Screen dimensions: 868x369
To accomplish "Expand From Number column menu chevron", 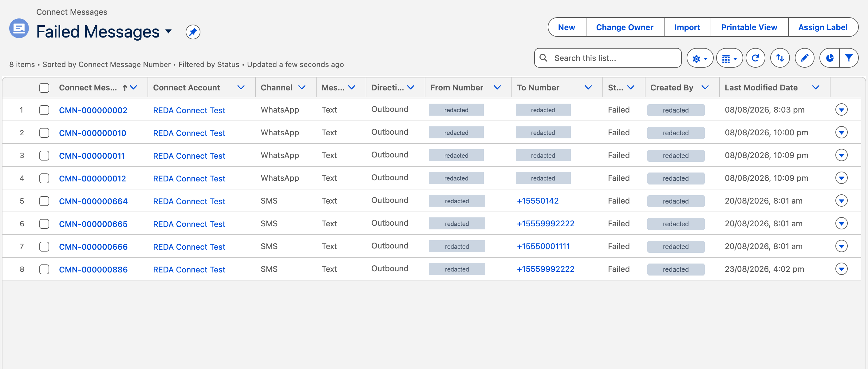I will pyautogui.click(x=497, y=88).
